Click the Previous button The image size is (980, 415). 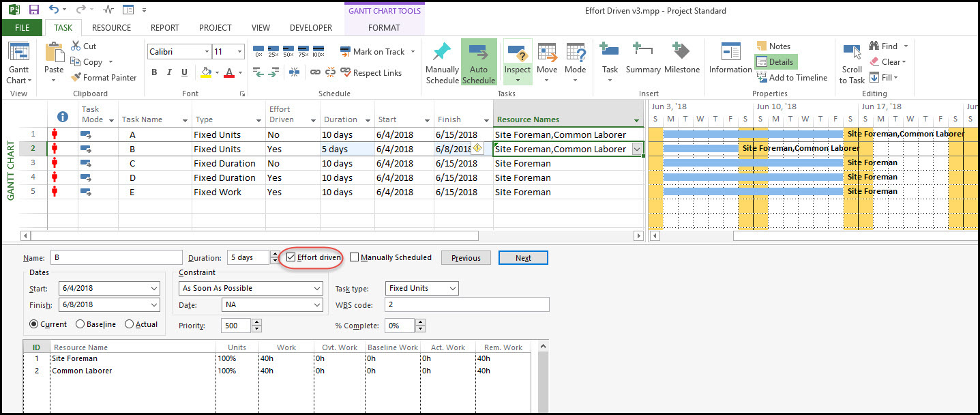coord(466,258)
